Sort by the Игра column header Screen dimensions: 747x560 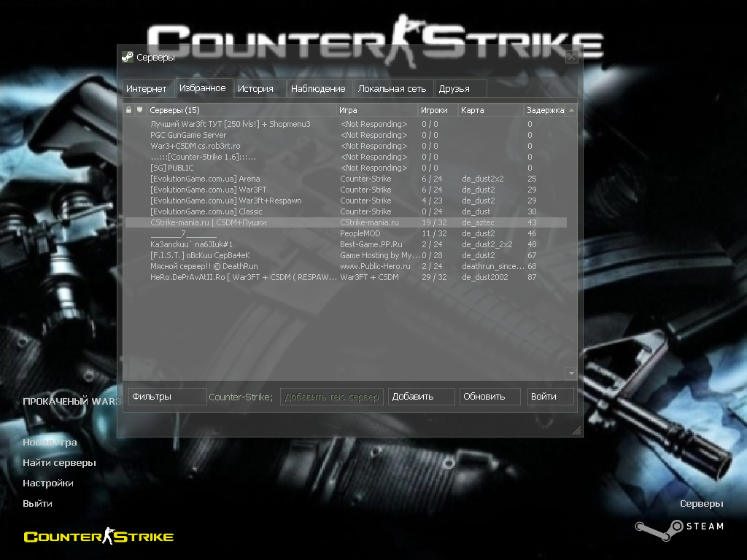click(x=377, y=110)
